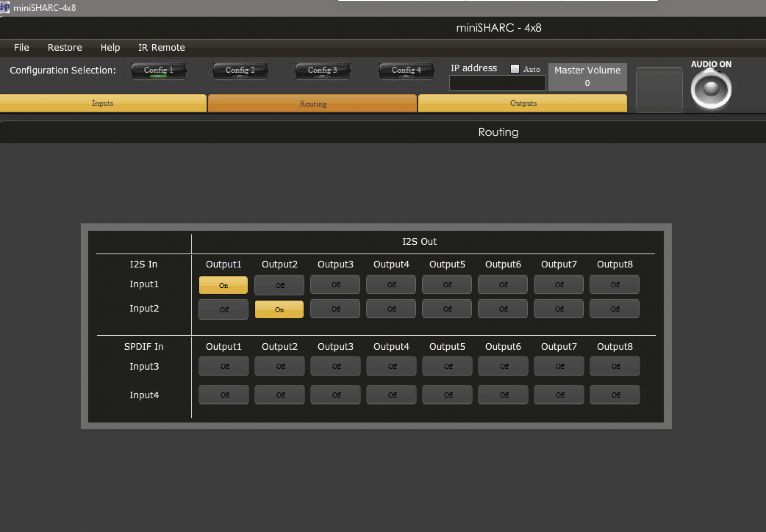
Task: Switch to the Outputs tab
Action: click(x=523, y=103)
